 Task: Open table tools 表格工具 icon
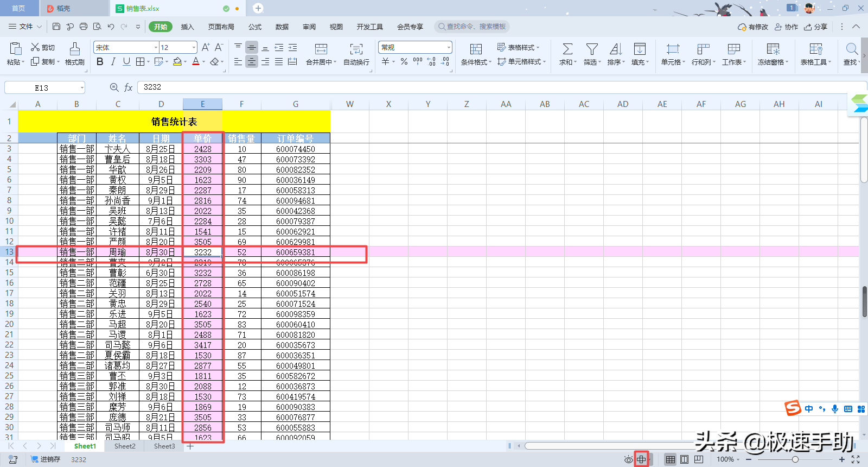click(816, 49)
